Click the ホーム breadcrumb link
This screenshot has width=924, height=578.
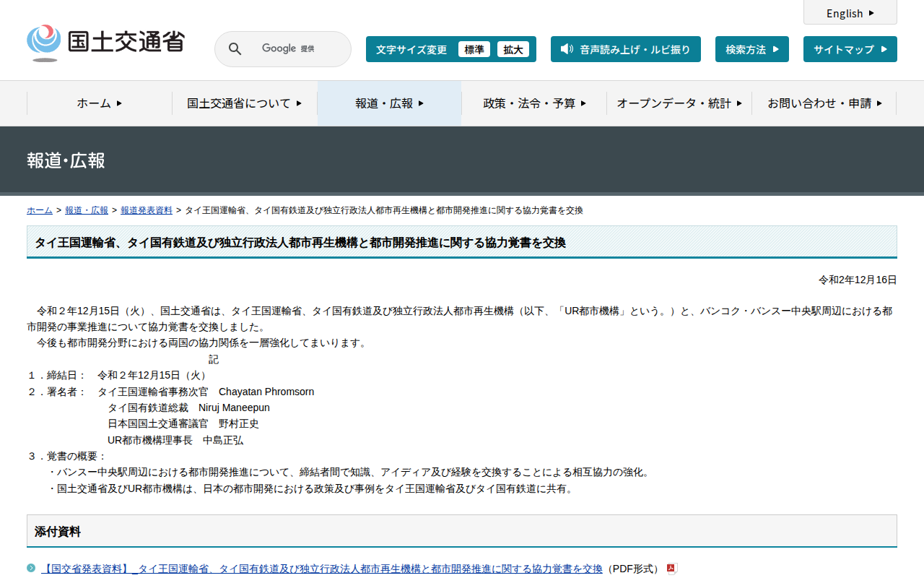pyautogui.click(x=40, y=210)
